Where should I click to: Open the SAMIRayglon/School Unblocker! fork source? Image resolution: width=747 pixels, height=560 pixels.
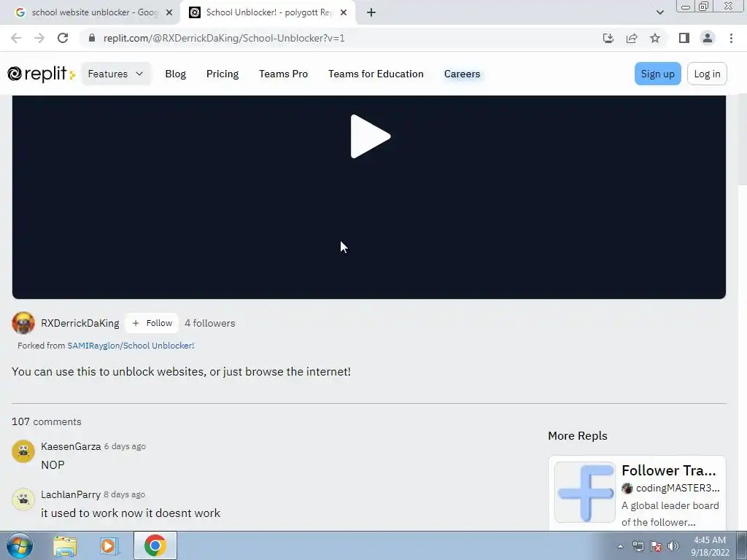pos(131,346)
